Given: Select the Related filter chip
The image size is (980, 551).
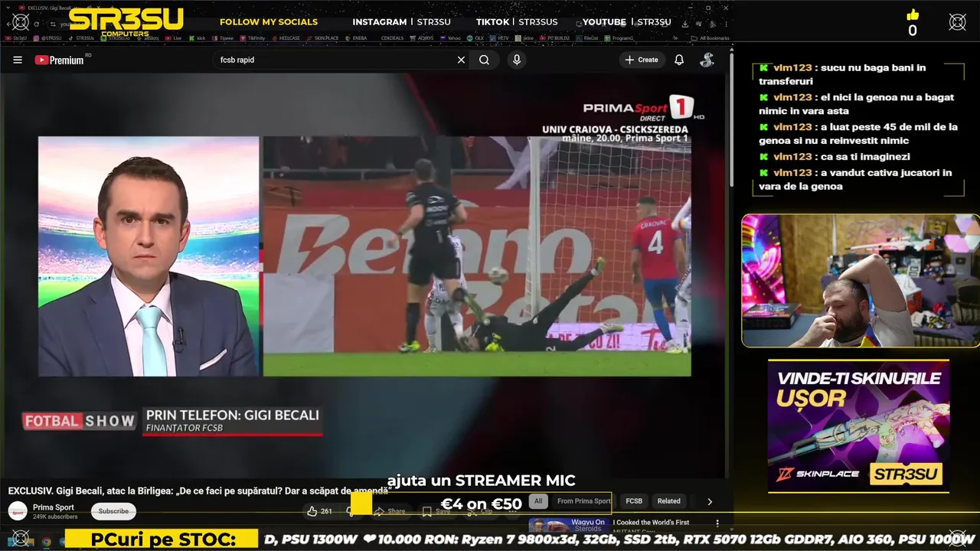Looking at the screenshot, I should coord(668,501).
